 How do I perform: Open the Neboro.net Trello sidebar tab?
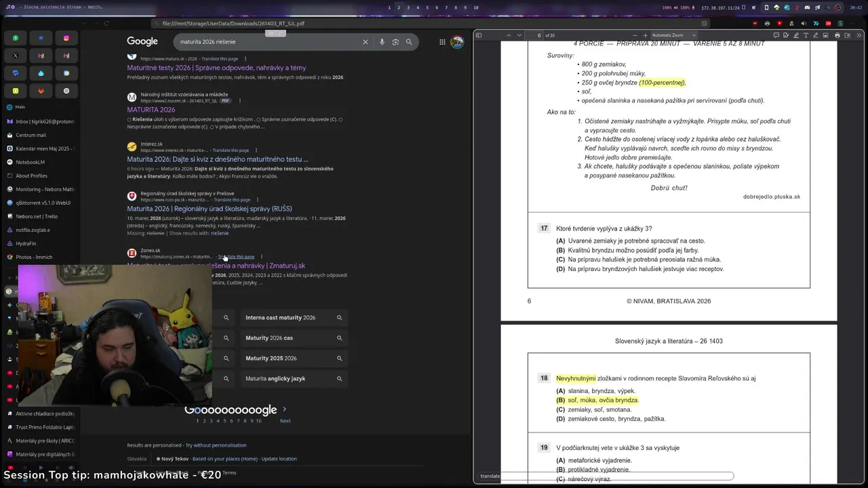point(39,216)
